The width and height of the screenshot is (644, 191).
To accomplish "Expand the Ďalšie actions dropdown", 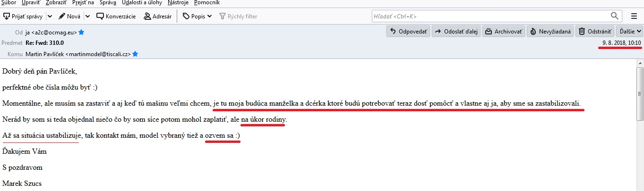I will [x=630, y=32].
